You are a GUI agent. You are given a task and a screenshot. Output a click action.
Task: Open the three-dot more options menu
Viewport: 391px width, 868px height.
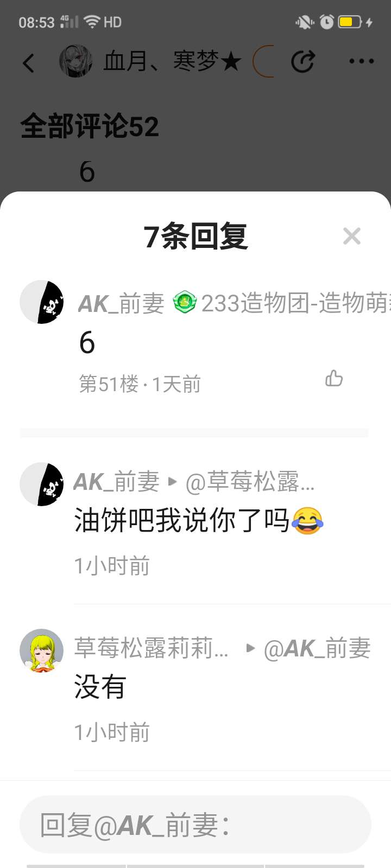tap(362, 61)
